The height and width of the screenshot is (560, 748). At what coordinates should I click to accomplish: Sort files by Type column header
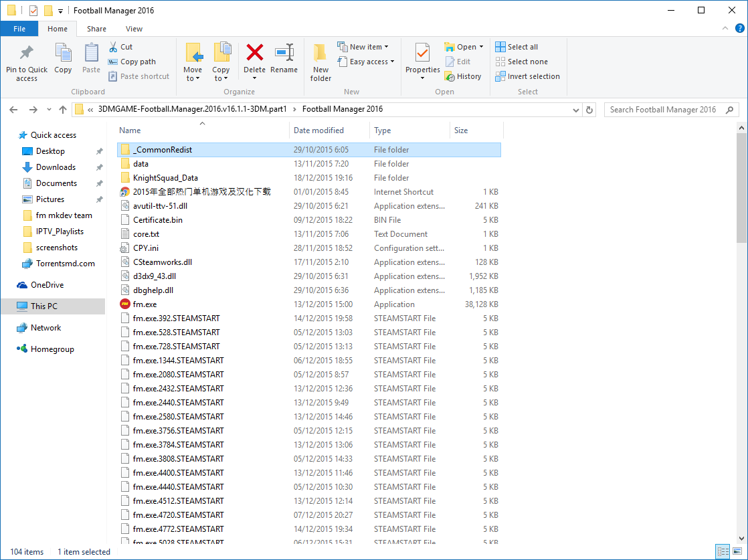click(409, 130)
